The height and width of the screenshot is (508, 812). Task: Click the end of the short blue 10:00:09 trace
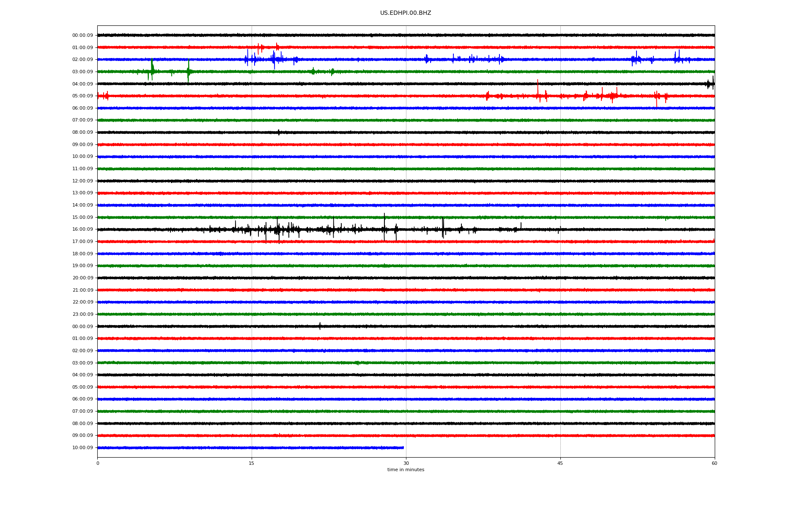point(403,447)
